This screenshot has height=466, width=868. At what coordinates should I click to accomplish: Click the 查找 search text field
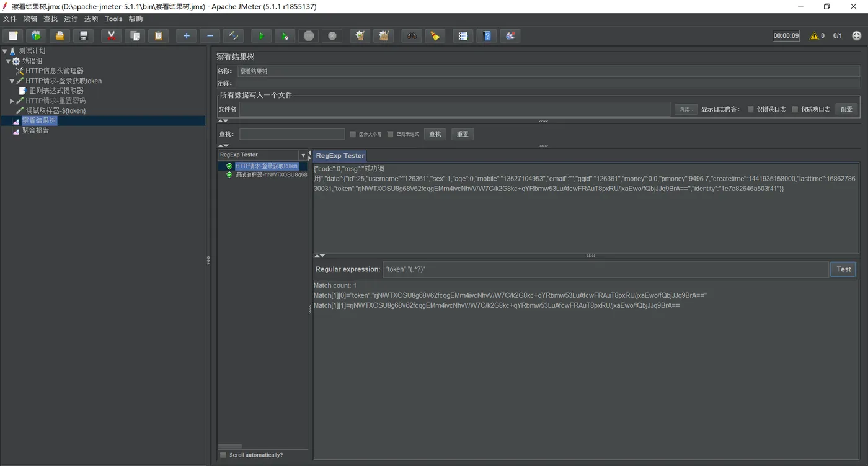pos(292,134)
